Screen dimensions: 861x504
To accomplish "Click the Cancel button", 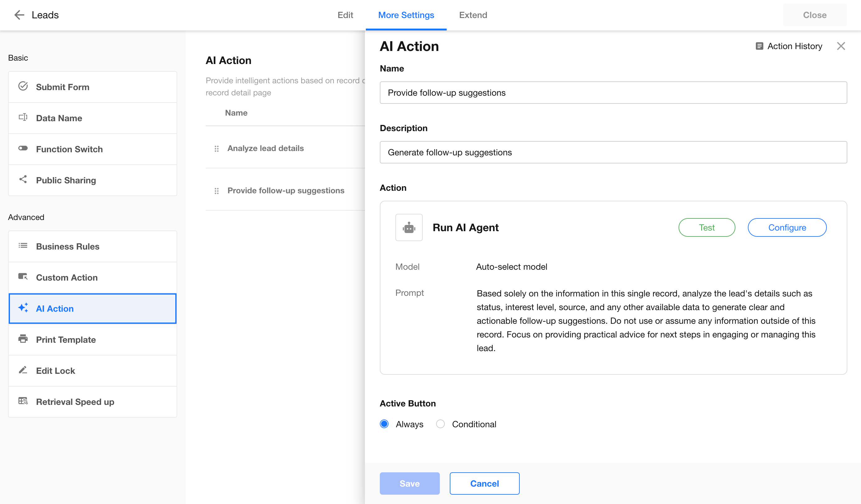I will click(484, 483).
